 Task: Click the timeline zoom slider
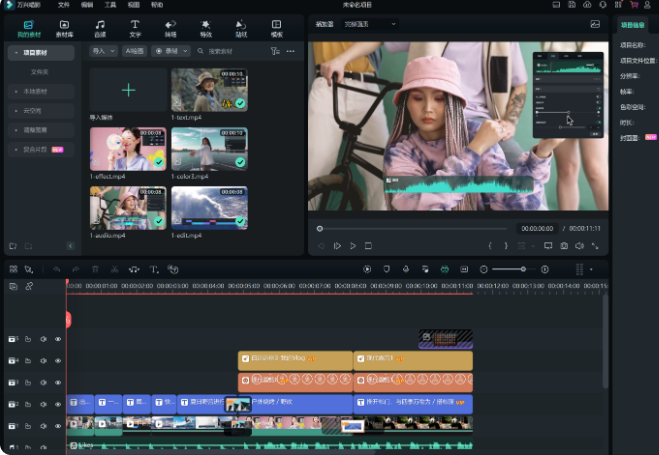[x=522, y=269]
